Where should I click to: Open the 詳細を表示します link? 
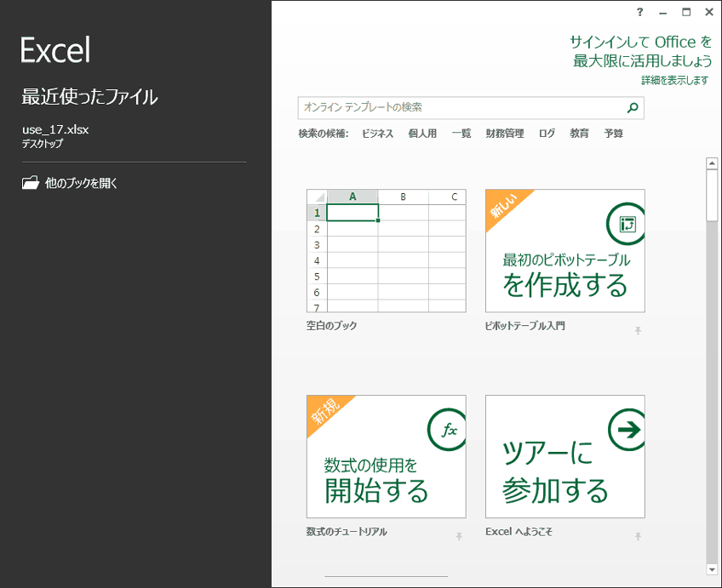click(674, 81)
